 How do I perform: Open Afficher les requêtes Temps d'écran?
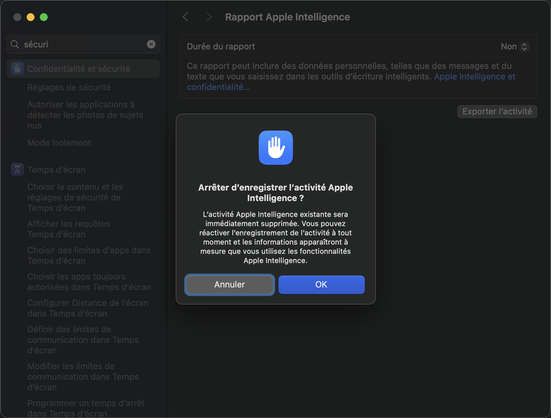point(69,229)
